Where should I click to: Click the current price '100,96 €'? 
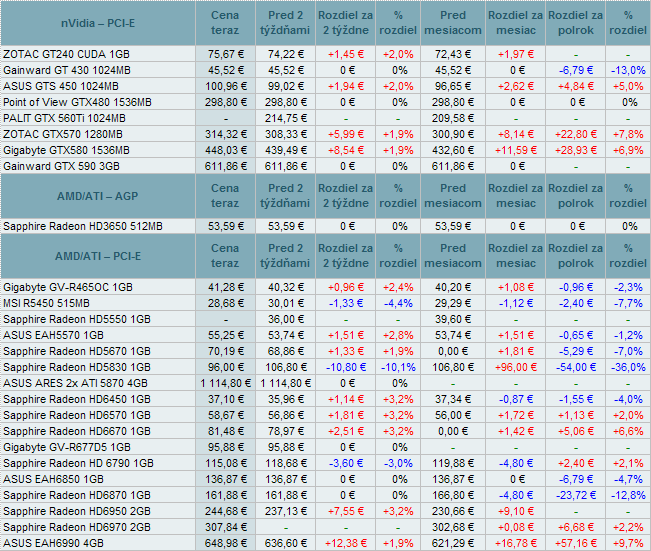coord(226,86)
